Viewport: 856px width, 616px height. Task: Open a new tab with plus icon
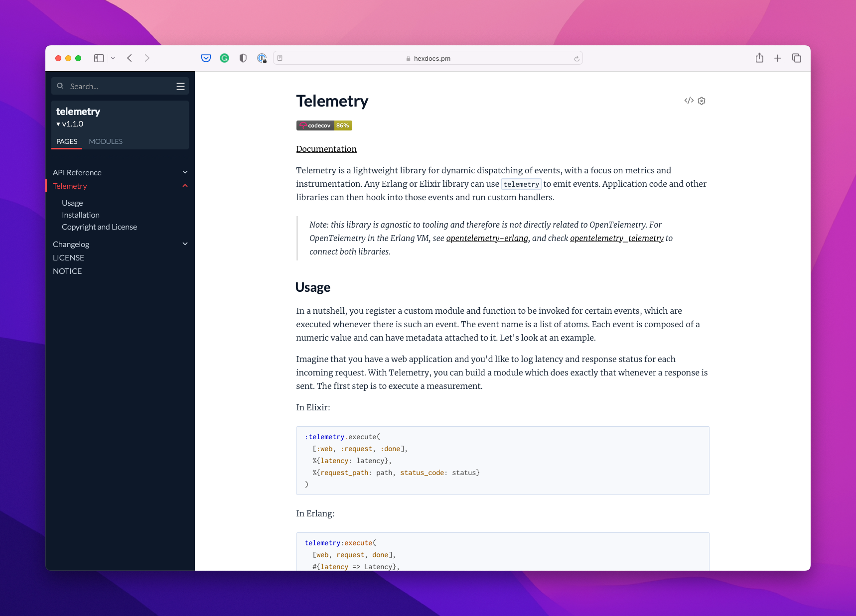pos(778,58)
